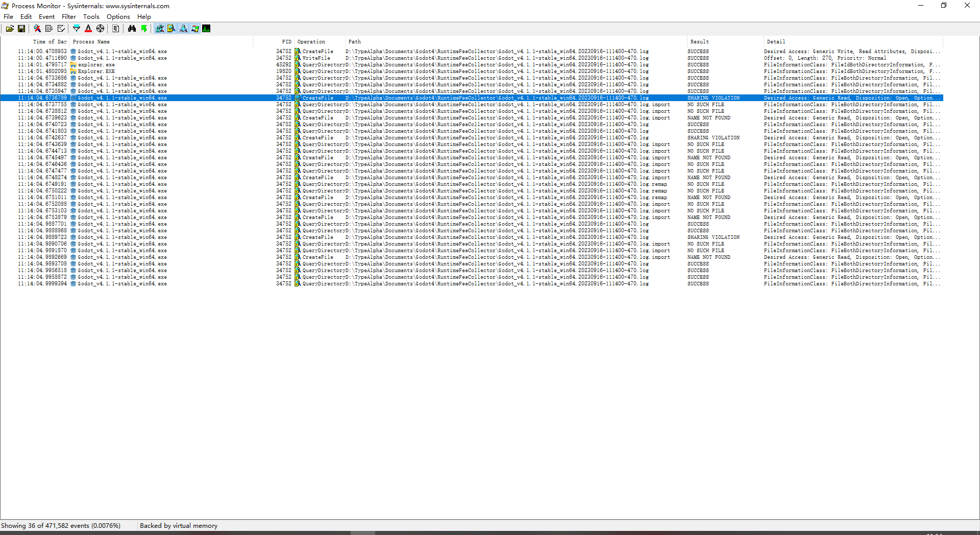The width and height of the screenshot is (980, 535).
Task: Sort events by the PID column header
Action: pos(286,41)
